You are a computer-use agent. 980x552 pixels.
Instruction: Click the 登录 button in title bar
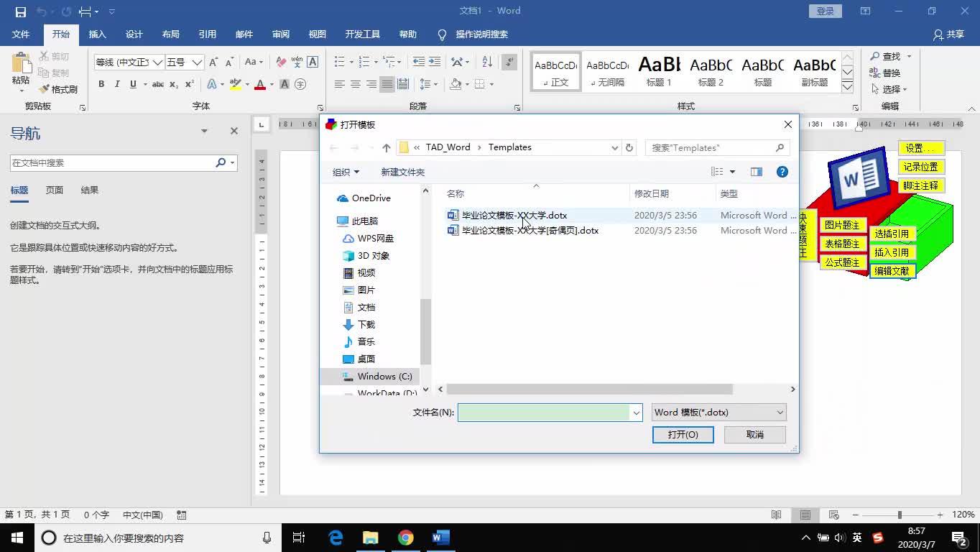click(825, 11)
